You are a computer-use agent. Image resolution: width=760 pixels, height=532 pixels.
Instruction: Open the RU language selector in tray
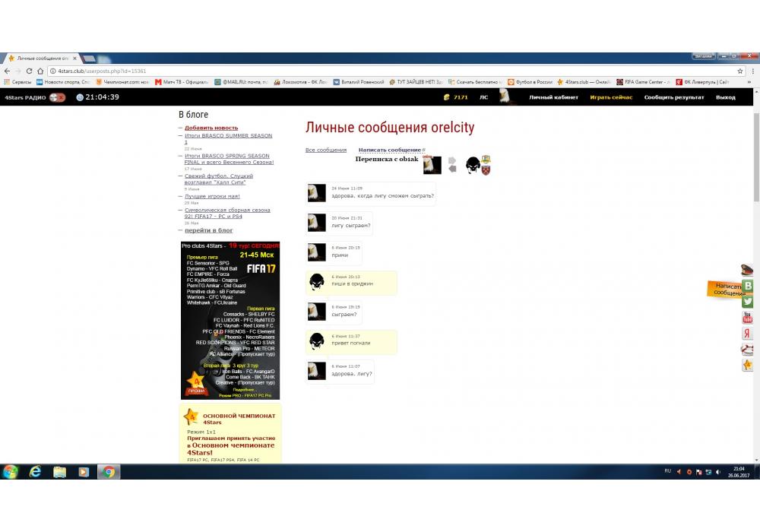(x=667, y=471)
